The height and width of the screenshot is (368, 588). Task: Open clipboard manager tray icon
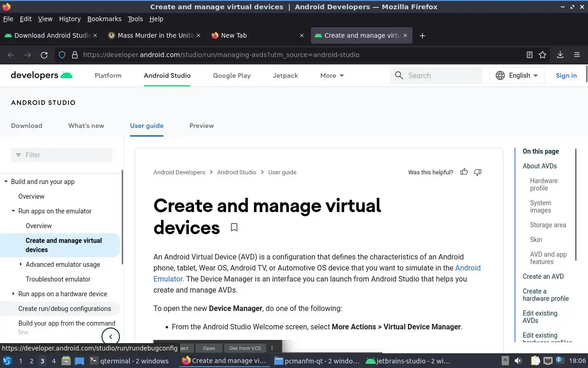536,361
